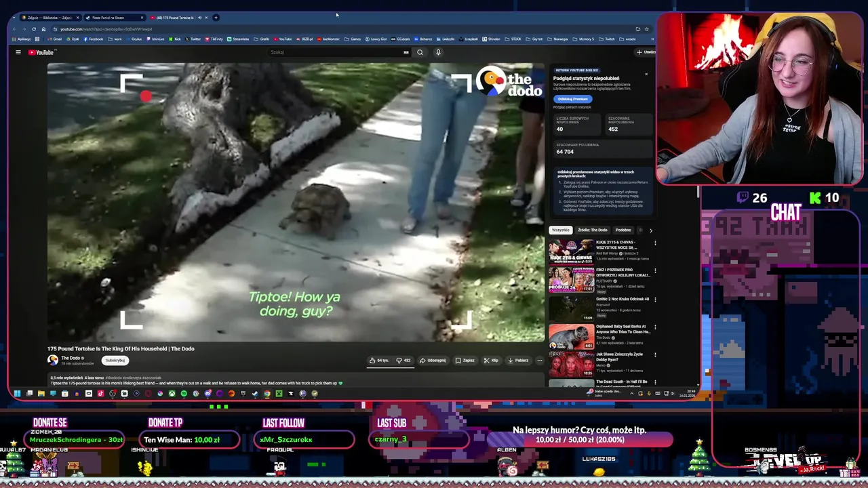Viewport: 868px width, 488px height.
Task: Open options for Gothic 2 Noc Kruka video
Action: coord(655,299)
